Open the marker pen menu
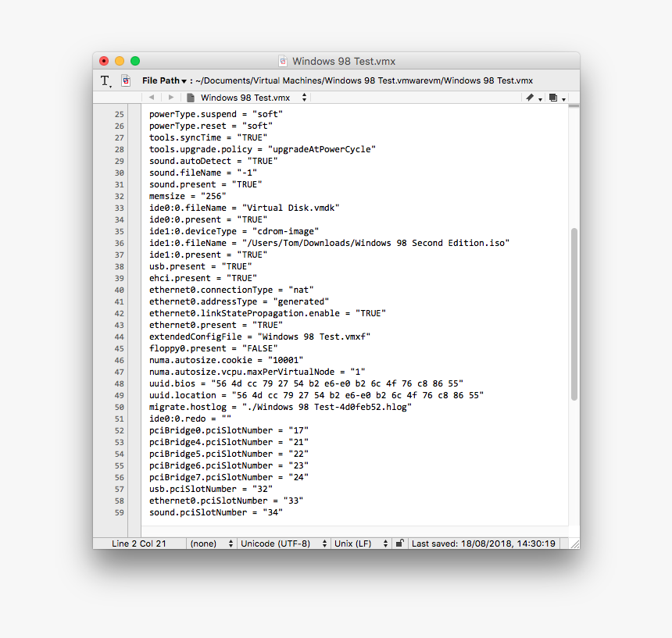This screenshot has width=672, height=638. (x=534, y=98)
